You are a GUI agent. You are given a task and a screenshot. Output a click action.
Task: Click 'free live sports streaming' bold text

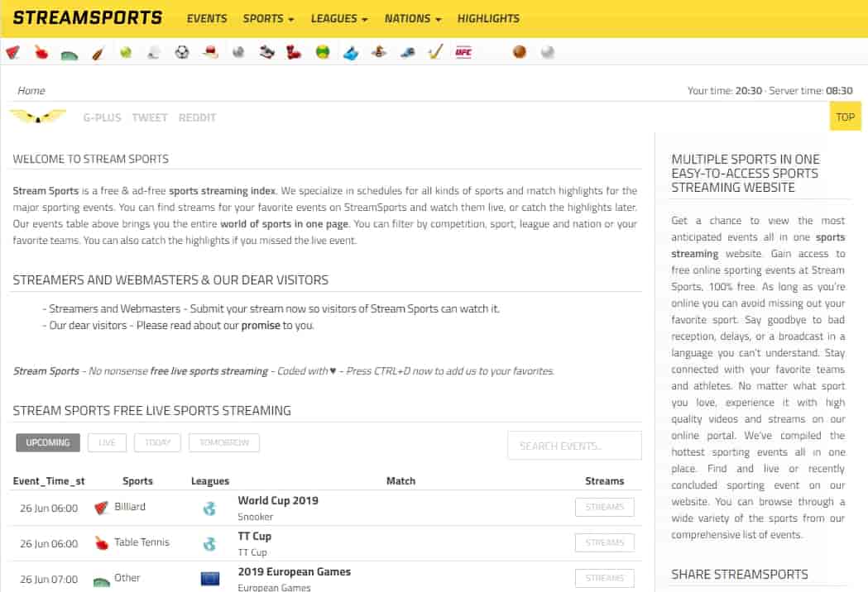(x=209, y=370)
